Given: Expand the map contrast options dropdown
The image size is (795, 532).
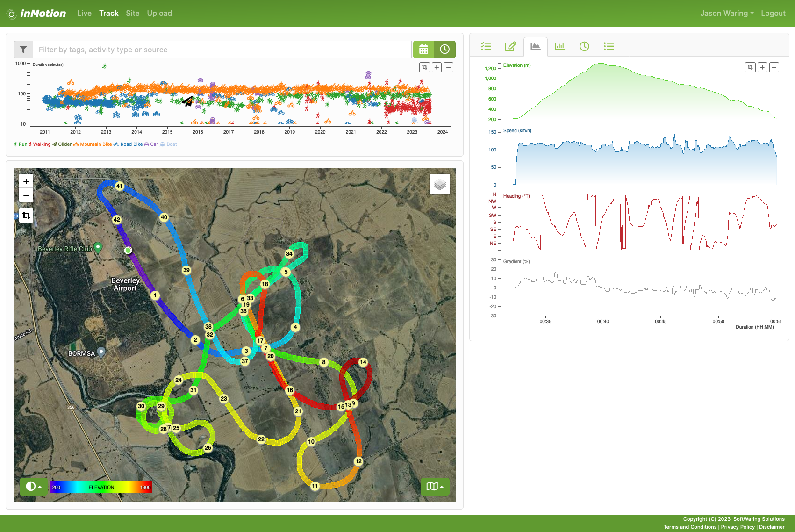Looking at the screenshot, I should [x=34, y=487].
